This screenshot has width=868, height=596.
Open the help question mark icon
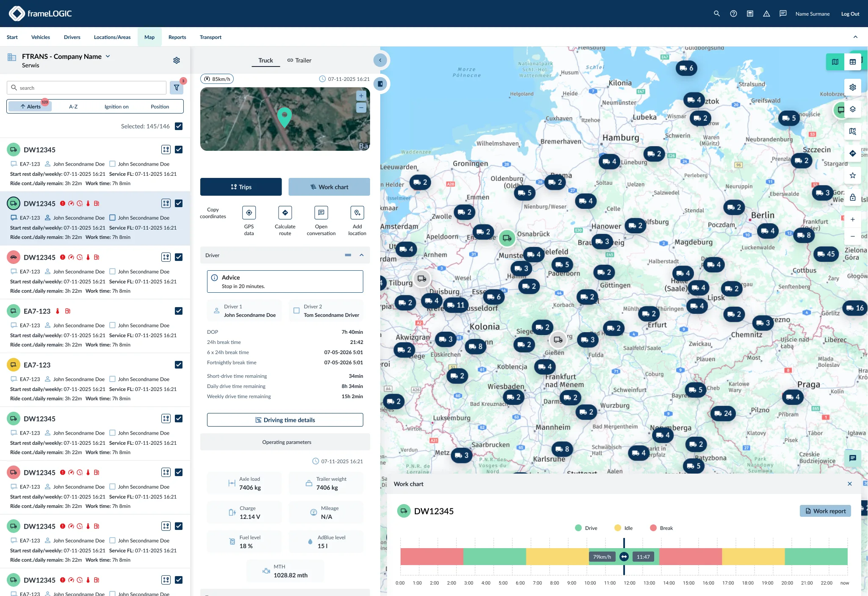pyautogui.click(x=733, y=14)
